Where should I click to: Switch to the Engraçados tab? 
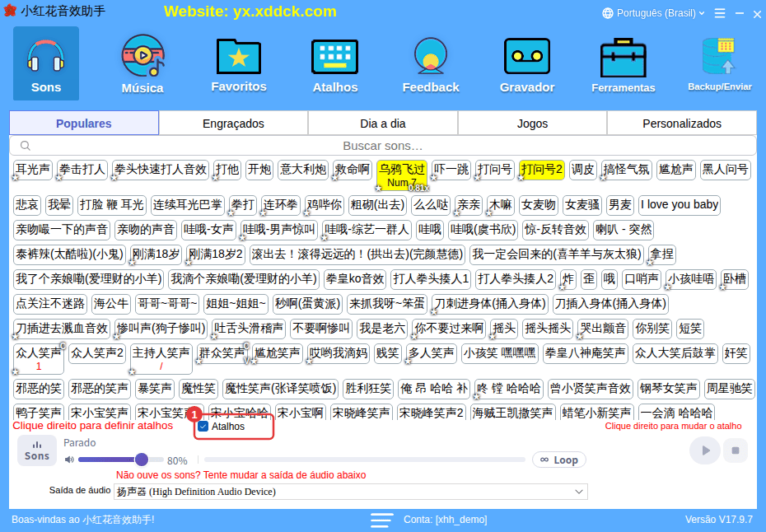pyautogui.click(x=234, y=123)
